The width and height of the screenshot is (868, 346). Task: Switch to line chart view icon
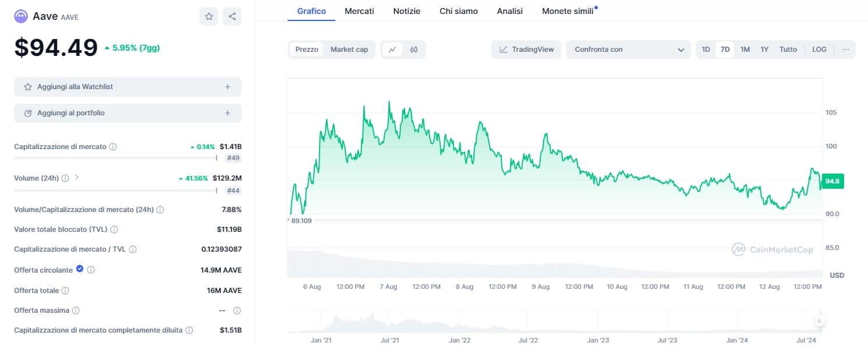[392, 50]
